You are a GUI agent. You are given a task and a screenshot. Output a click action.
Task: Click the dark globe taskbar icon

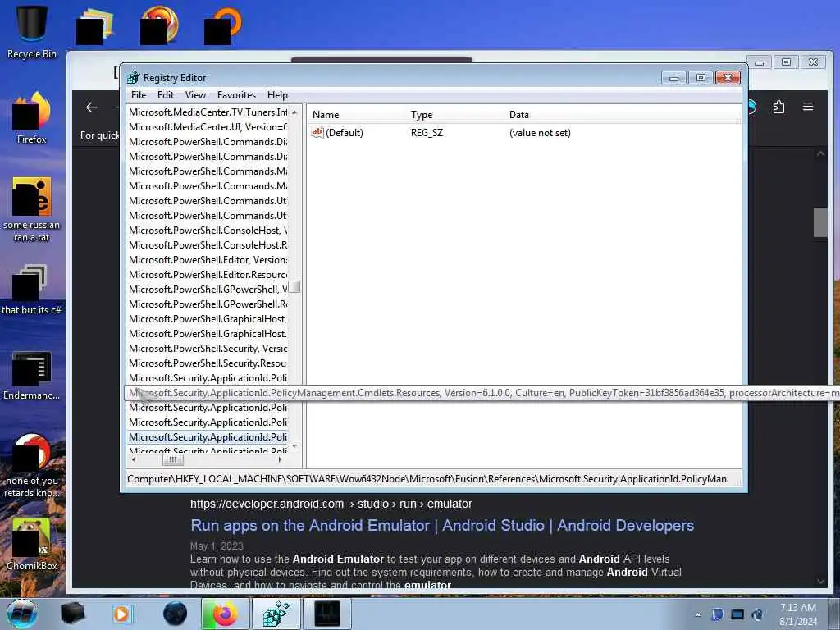176,614
